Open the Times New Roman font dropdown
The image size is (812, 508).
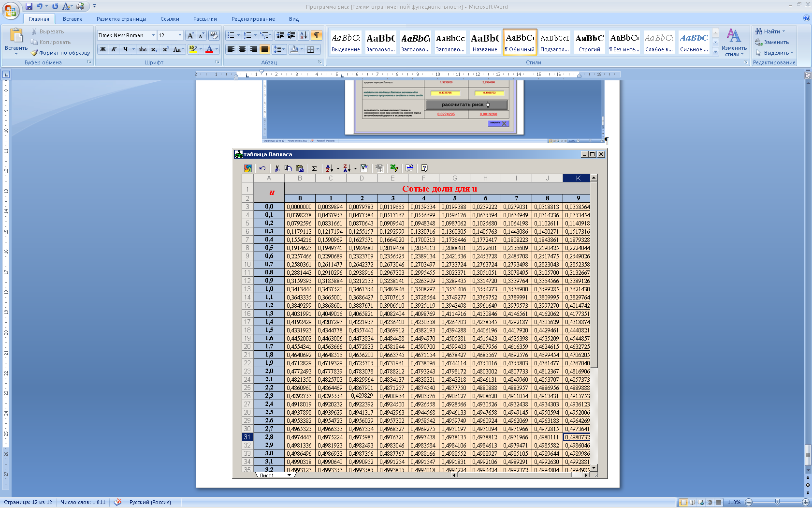(153, 35)
